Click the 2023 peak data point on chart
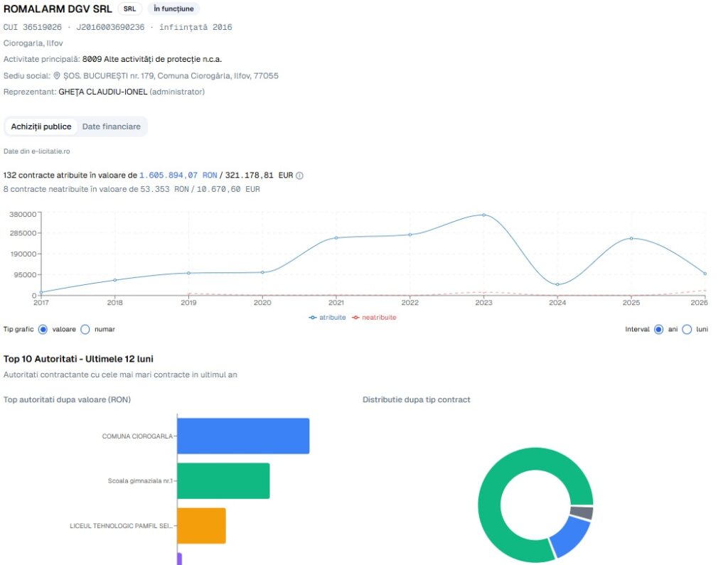 point(483,215)
